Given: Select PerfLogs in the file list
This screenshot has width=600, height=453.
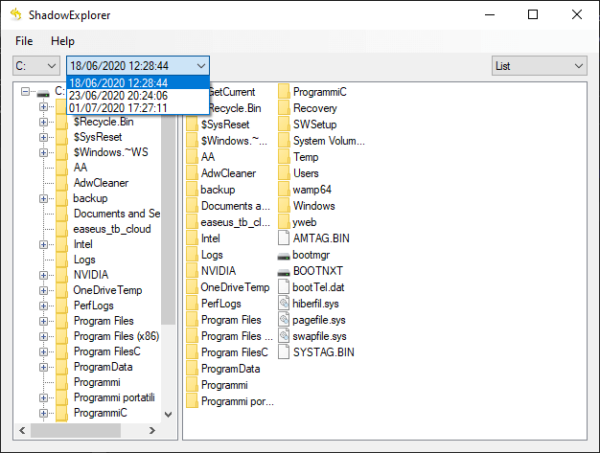Looking at the screenshot, I should tap(221, 303).
